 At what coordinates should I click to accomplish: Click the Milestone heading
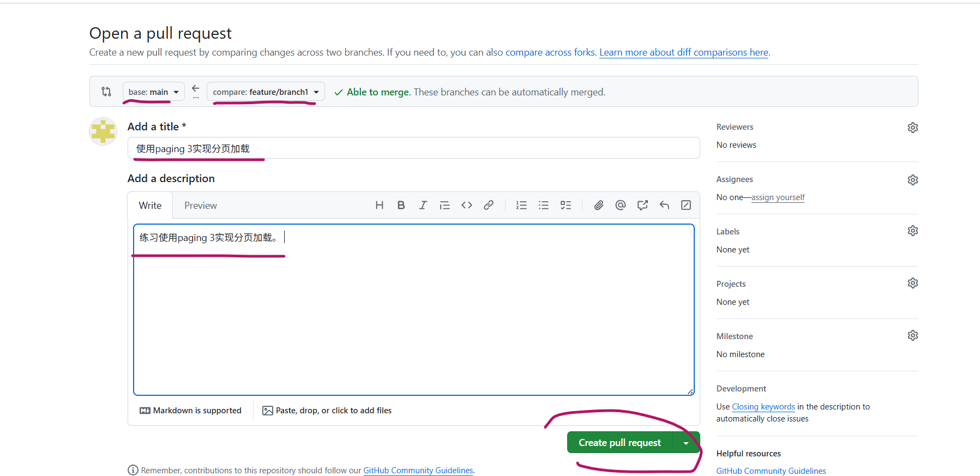tap(735, 336)
